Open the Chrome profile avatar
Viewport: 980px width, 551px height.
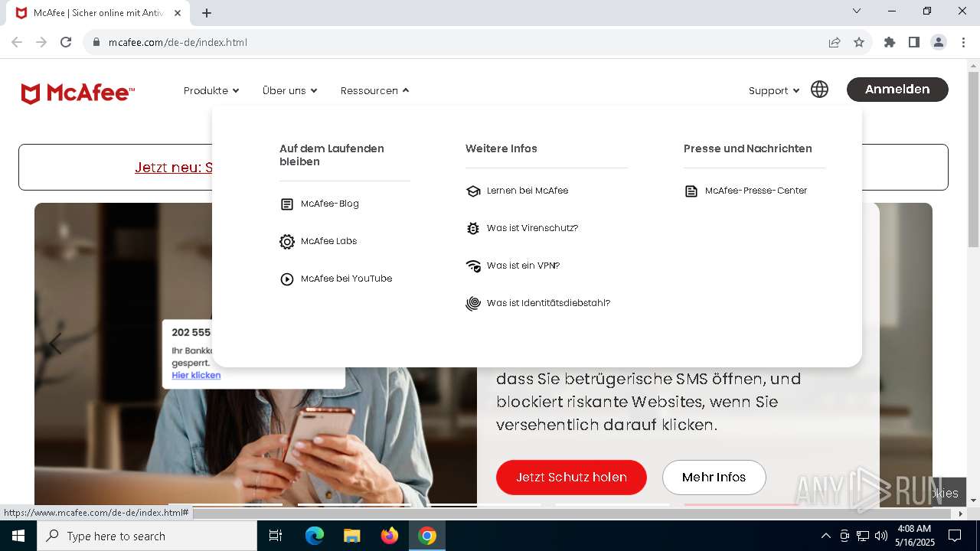coord(939,42)
